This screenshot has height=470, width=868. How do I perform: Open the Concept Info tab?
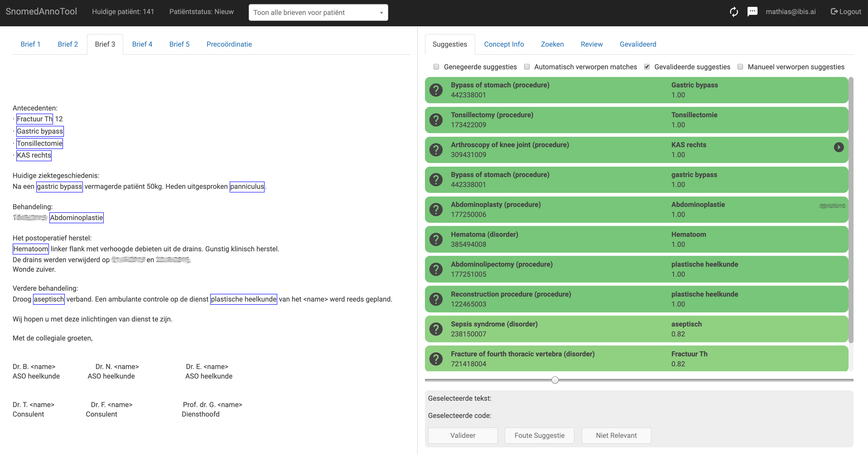(x=503, y=44)
